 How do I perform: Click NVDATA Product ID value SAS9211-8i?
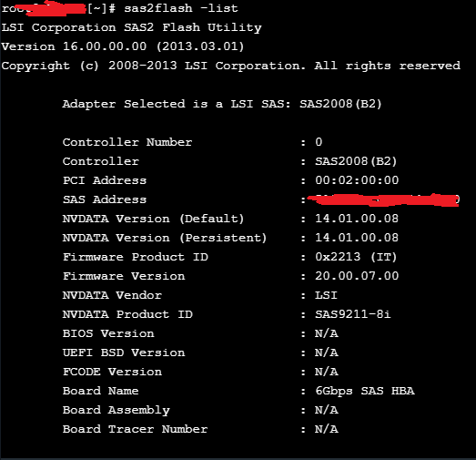click(353, 314)
